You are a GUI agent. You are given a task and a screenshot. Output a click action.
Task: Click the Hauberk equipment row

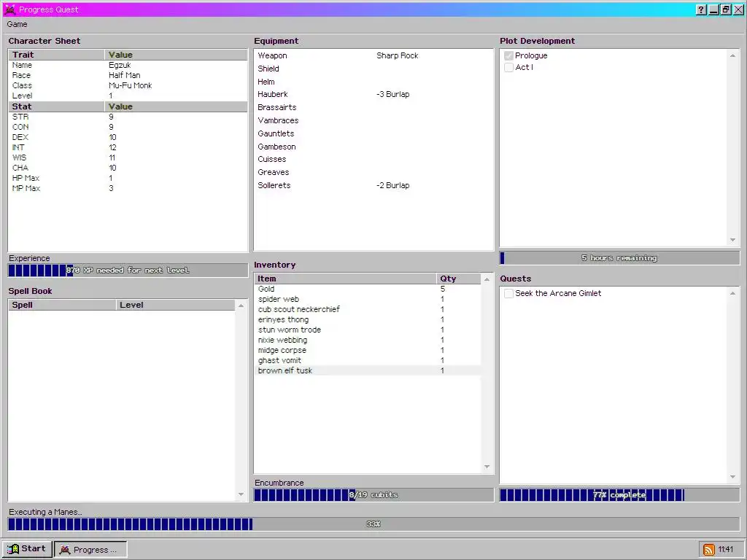point(373,95)
